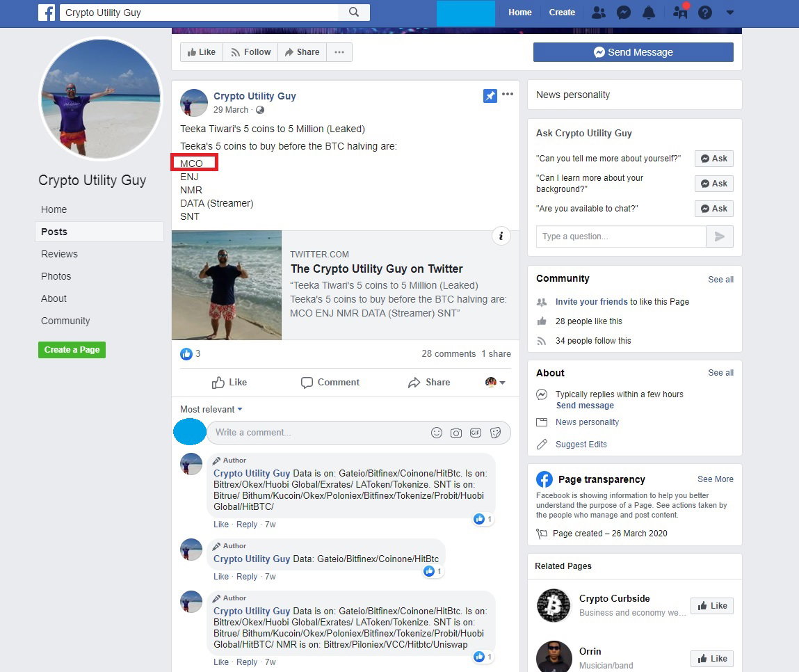Click the Page transparency Facebook icon
The image size is (799, 672).
pos(544,479)
